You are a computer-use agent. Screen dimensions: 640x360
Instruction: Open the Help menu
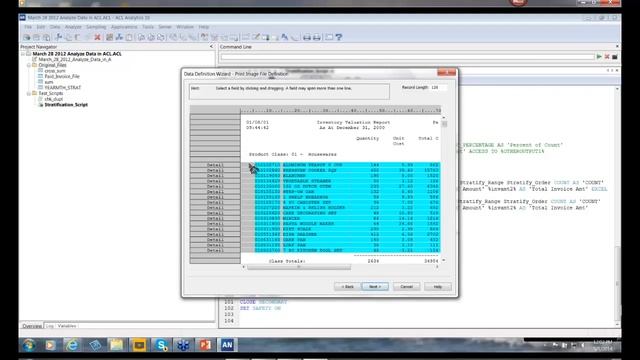click(204, 27)
